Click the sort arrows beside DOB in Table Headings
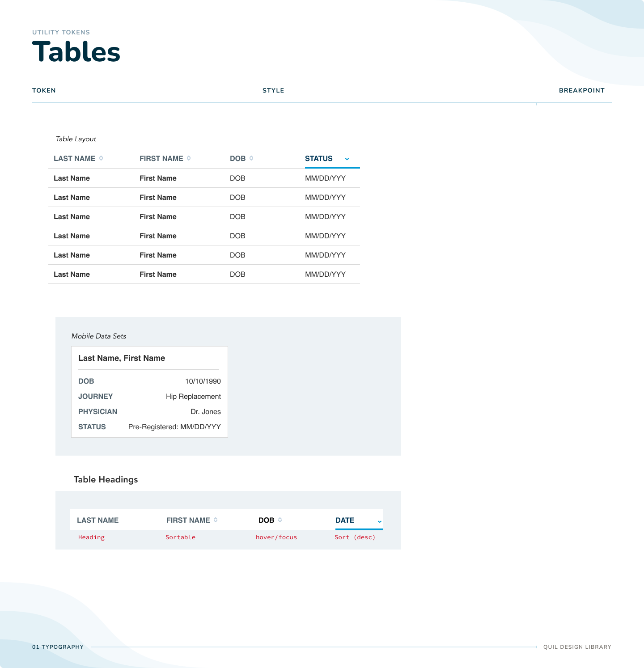644x668 pixels. (x=280, y=520)
